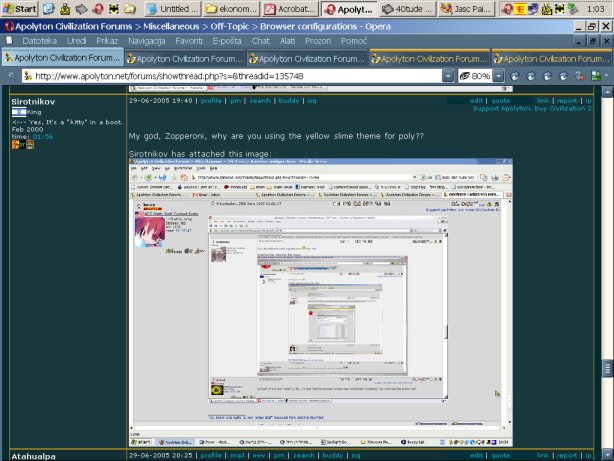Click Sirotnikov's profile link

coord(211,101)
